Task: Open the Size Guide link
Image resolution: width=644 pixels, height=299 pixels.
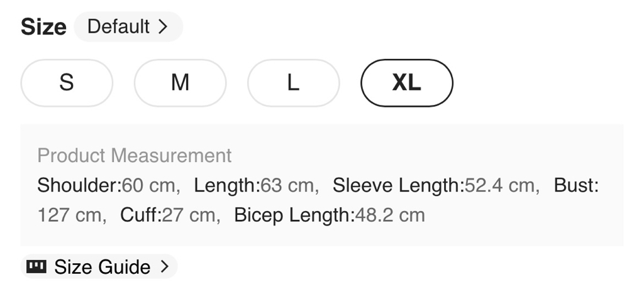Action: (102, 267)
